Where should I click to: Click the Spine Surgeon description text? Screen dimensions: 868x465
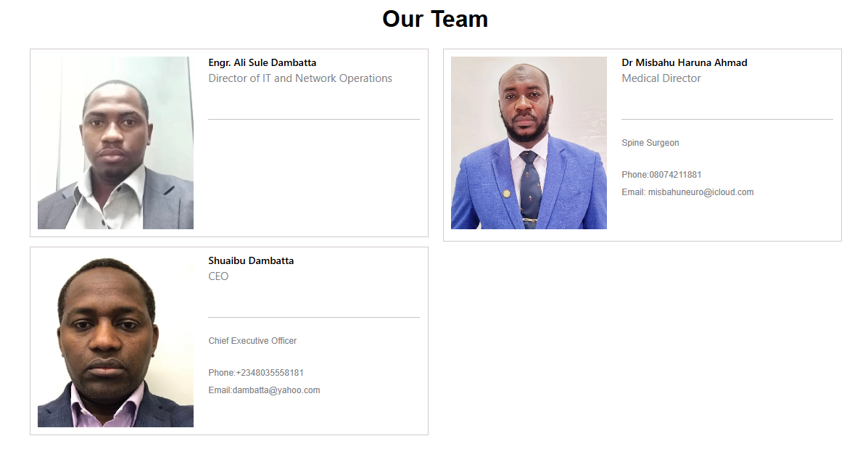650,143
